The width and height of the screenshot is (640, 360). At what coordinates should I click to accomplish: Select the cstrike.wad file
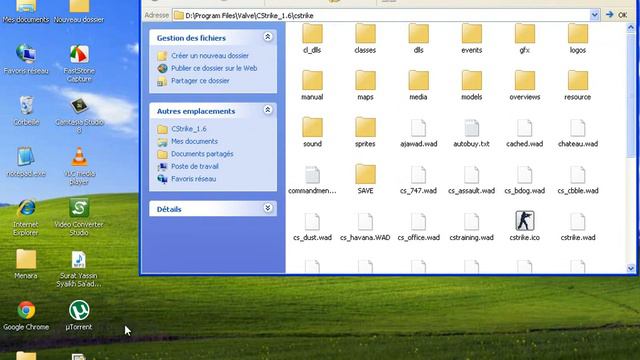point(578,227)
